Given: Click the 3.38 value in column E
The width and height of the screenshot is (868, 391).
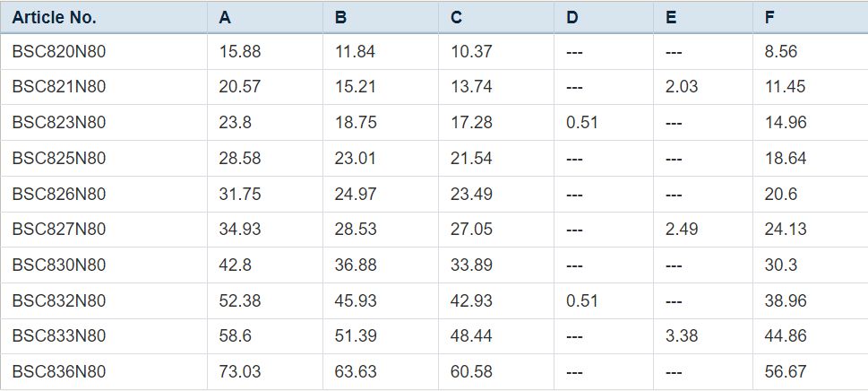Looking at the screenshot, I should [682, 336].
